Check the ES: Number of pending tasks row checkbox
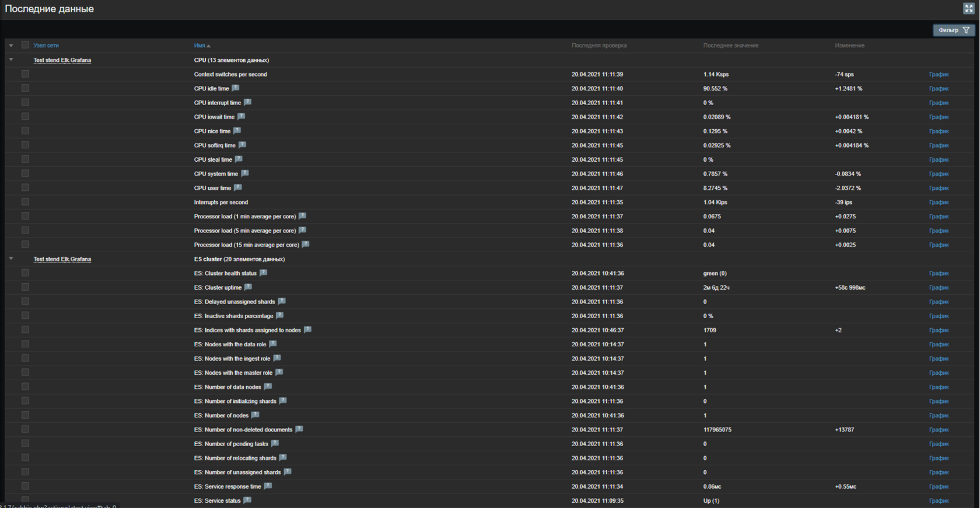This screenshot has height=508, width=980. pos(25,443)
